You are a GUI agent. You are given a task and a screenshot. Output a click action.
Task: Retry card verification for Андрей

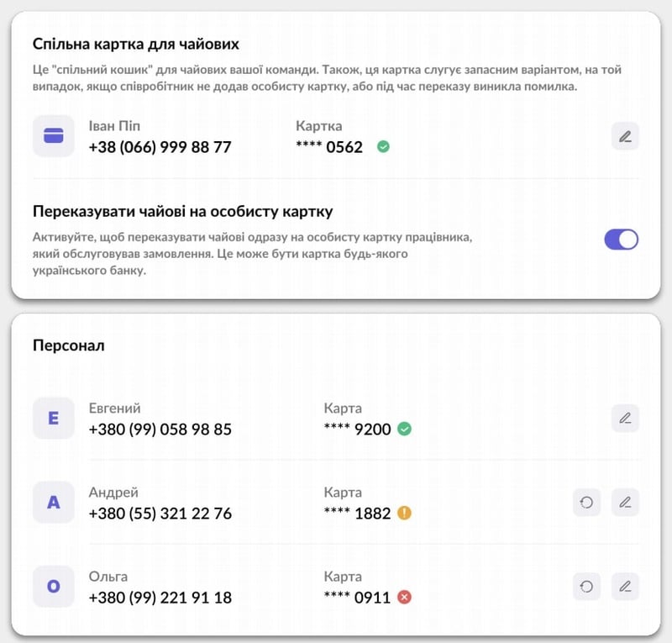(x=587, y=502)
